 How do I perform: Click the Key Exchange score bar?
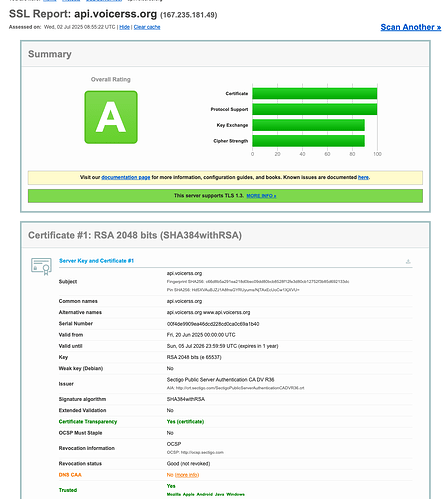(308, 125)
